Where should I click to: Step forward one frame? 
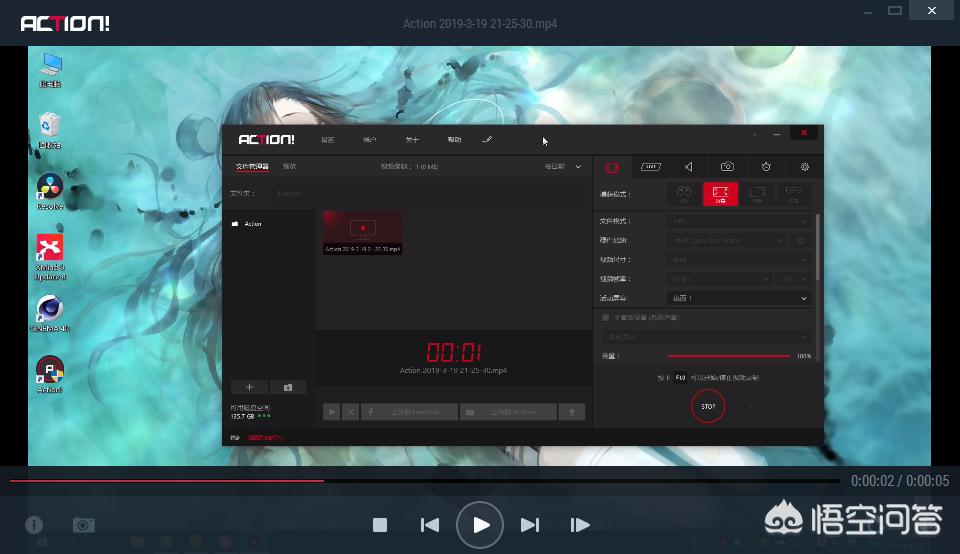(x=579, y=525)
